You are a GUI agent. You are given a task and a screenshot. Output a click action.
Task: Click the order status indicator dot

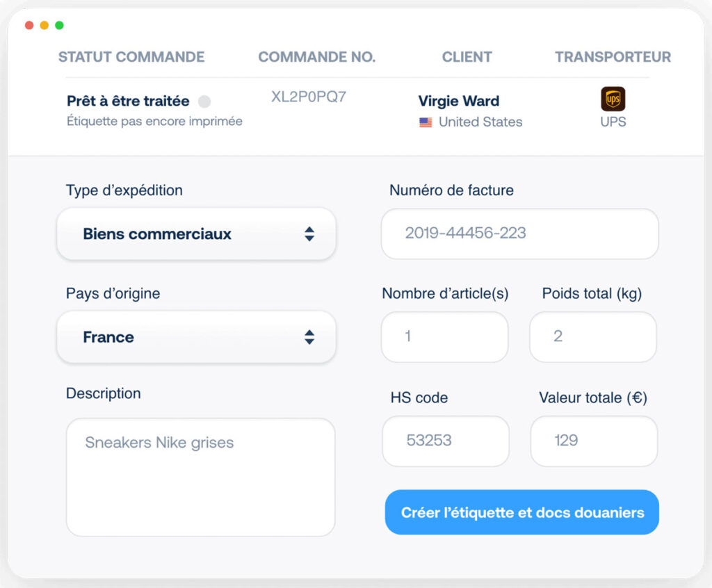tap(205, 101)
